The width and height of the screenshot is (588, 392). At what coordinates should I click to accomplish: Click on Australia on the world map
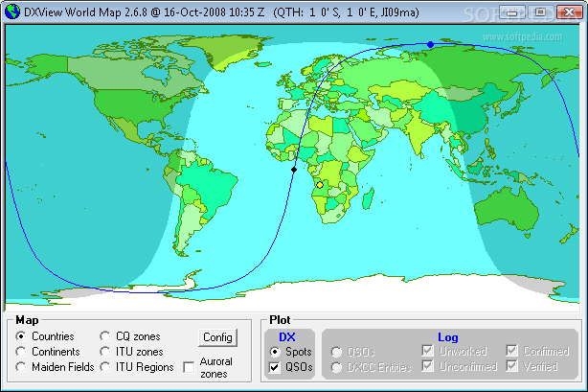click(x=507, y=208)
